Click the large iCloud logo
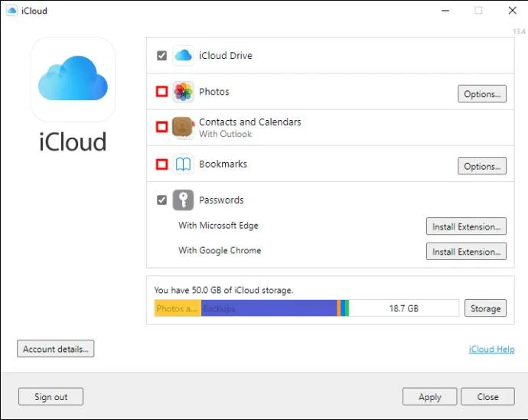 73,80
